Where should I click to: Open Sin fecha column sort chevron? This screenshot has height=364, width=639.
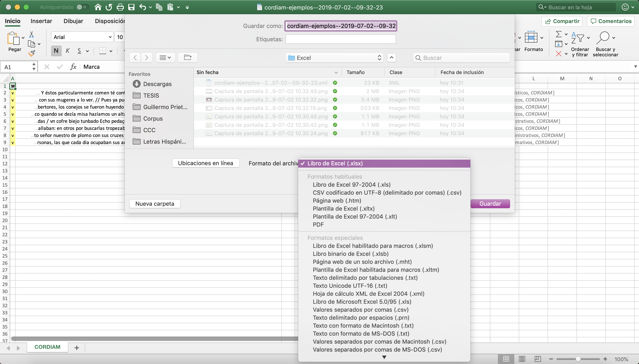(336, 72)
